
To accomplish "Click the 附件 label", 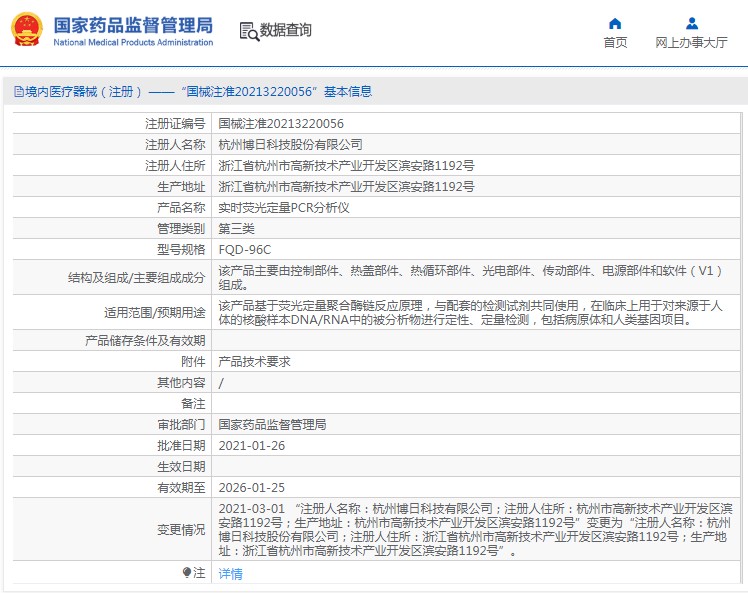I will click(x=193, y=362).
